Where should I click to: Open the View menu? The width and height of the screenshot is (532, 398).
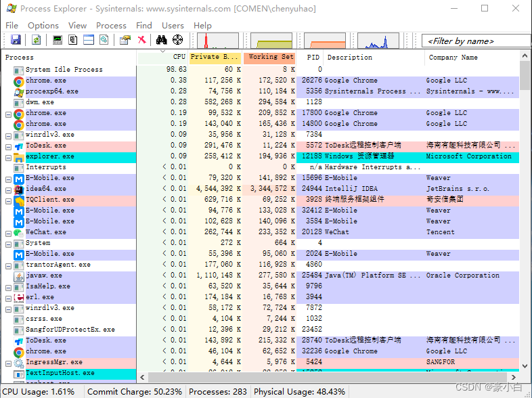pyautogui.click(x=77, y=26)
